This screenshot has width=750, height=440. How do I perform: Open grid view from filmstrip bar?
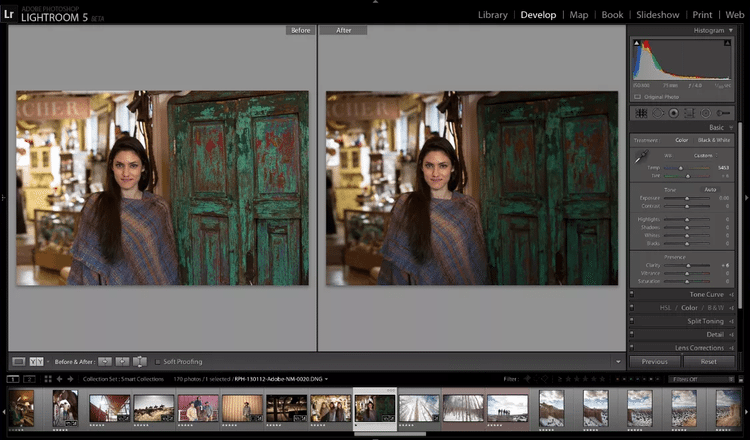[x=48, y=379]
